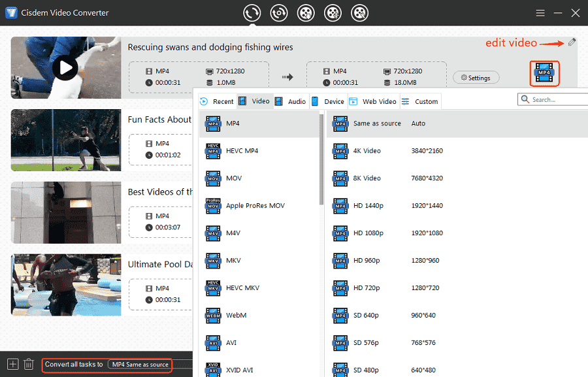This screenshot has height=377, width=588.
Task: Select the MOV format
Action: coord(259,178)
